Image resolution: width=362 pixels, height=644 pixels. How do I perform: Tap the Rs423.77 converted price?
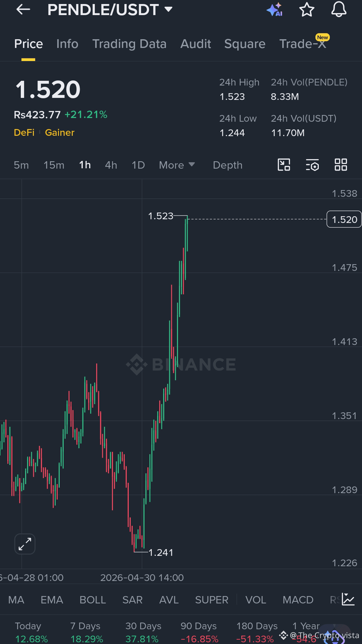pyautogui.click(x=37, y=115)
